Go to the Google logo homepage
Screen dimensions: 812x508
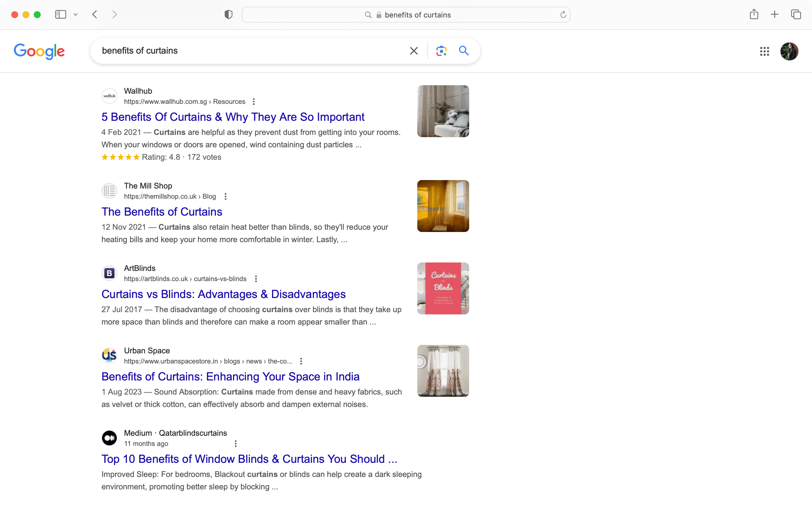39,51
